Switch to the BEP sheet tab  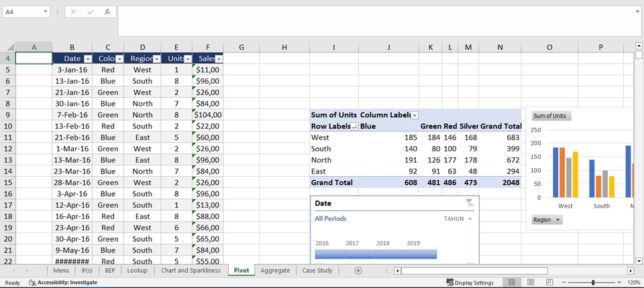pyautogui.click(x=109, y=271)
